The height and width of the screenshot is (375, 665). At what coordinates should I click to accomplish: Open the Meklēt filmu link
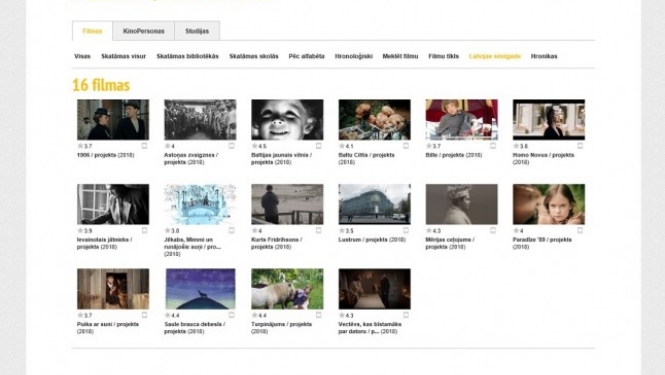(x=400, y=56)
